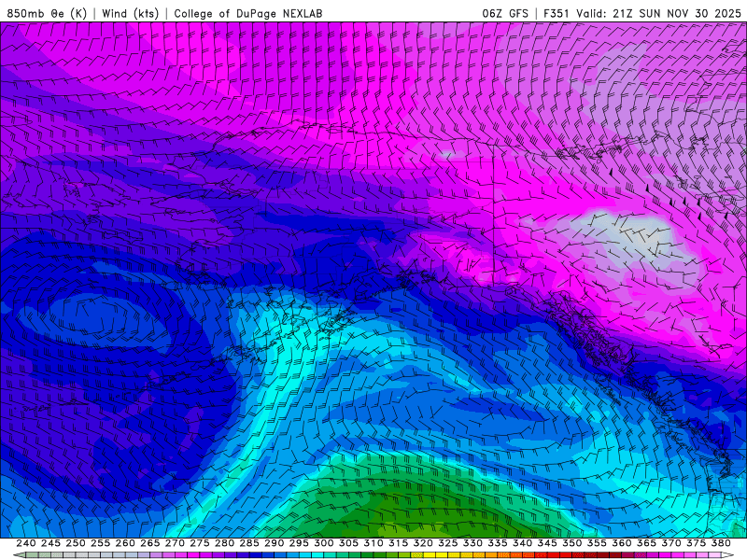Click the 340 value on color scale
Screen dimensions: 747x560
click(522, 543)
